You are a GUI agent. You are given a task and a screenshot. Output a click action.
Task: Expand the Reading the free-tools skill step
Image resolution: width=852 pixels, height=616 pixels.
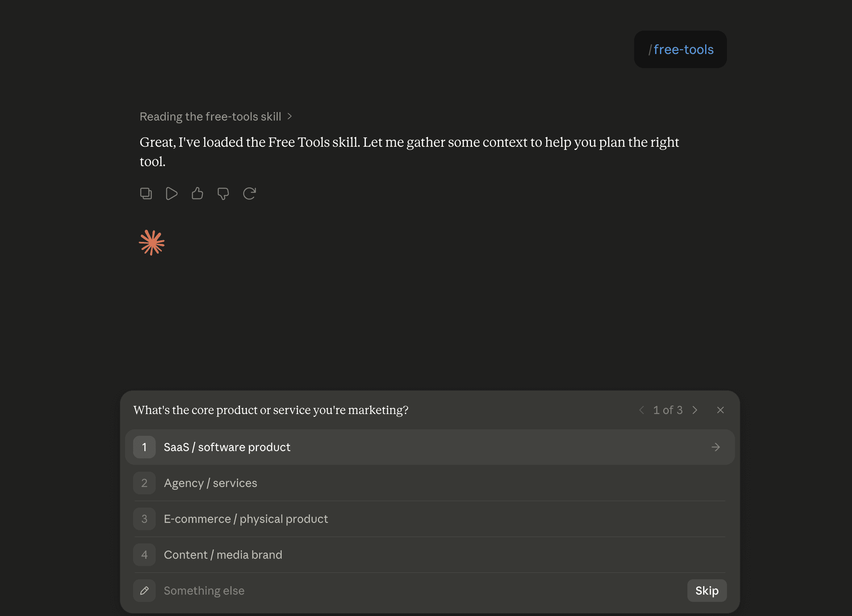pos(216,117)
